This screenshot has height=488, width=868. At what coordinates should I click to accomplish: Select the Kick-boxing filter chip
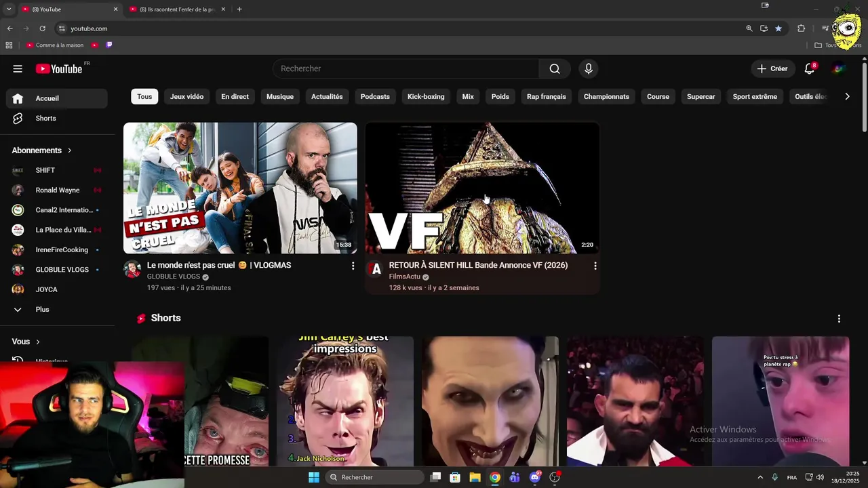pyautogui.click(x=426, y=96)
